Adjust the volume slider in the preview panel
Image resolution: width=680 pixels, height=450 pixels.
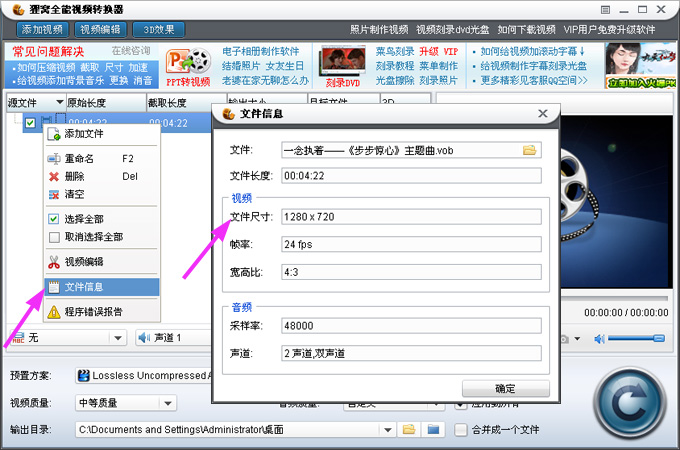point(636,338)
